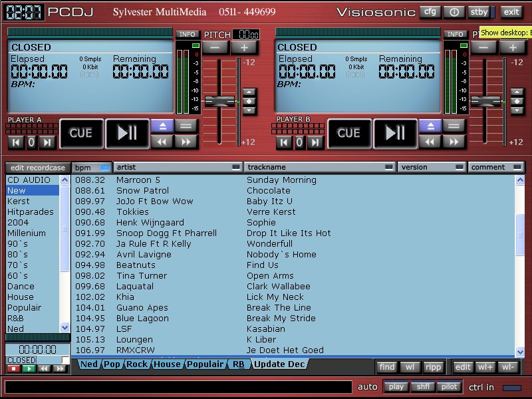532x399 pixels.
Task: Toggle auto pilot mode
Action: pos(449,387)
